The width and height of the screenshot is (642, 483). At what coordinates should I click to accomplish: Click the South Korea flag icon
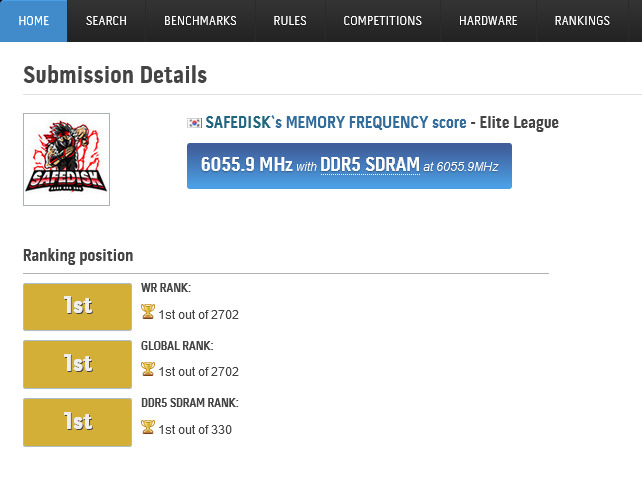coord(194,122)
